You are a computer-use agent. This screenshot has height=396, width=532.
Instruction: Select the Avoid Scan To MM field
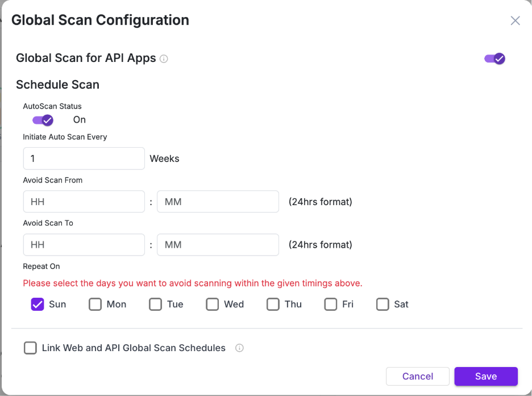(x=218, y=245)
